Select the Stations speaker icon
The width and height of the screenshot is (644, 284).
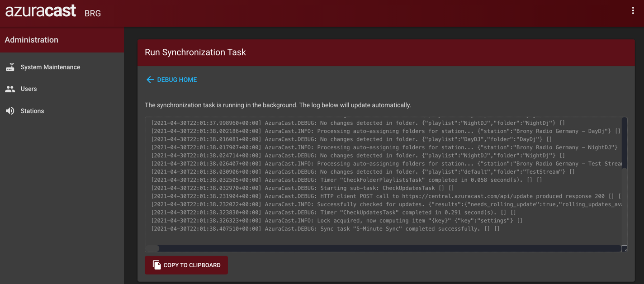[x=10, y=111]
